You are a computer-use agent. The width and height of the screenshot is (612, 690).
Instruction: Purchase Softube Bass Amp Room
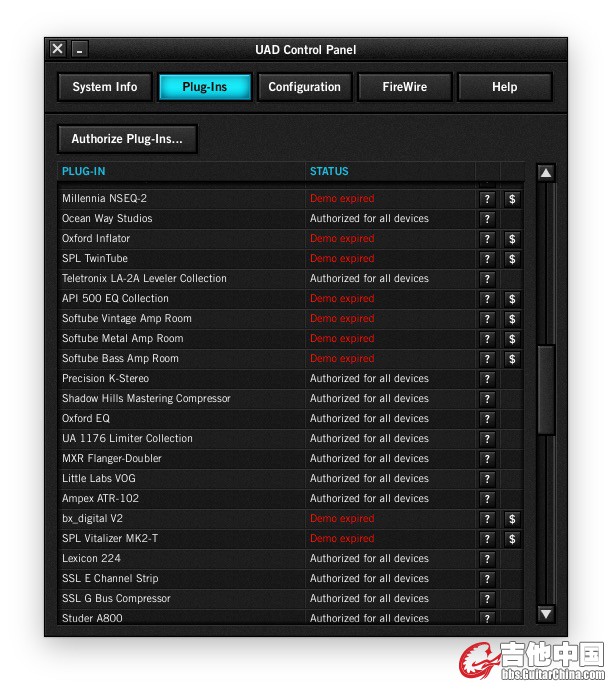pyautogui.click(x=512, y=360)
